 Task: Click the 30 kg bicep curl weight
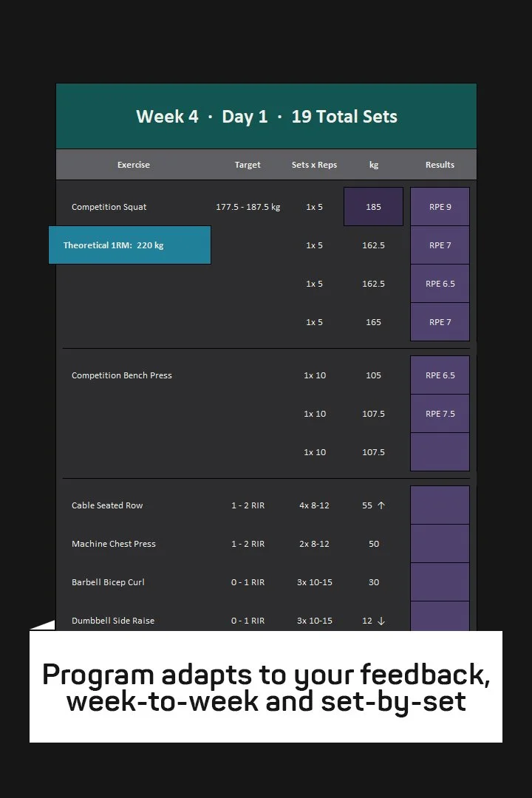(374, 582)
